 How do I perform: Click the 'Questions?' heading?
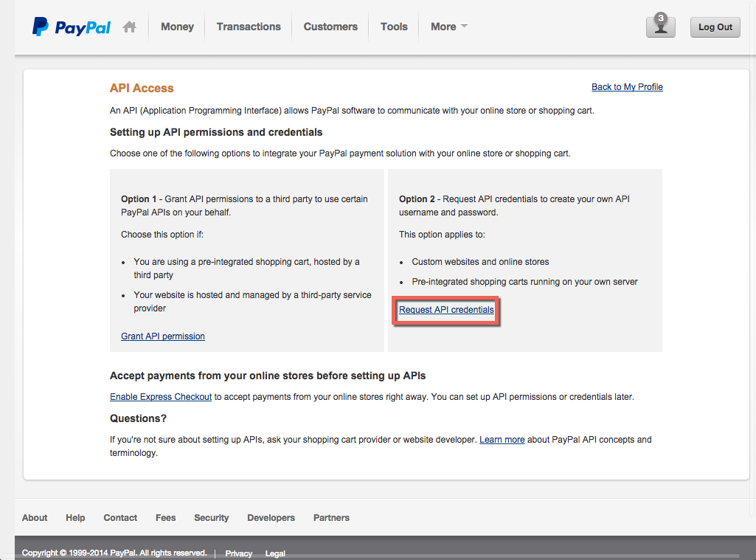pyautogui.click(x=139, y=418)
